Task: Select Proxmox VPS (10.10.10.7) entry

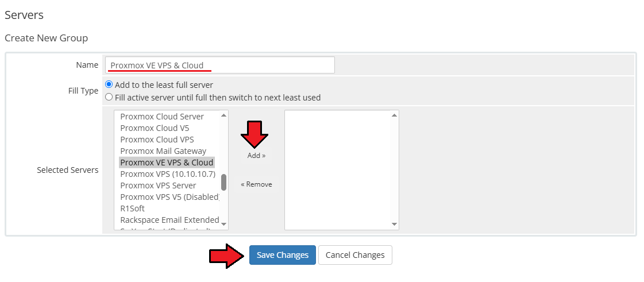Action: 168,174
